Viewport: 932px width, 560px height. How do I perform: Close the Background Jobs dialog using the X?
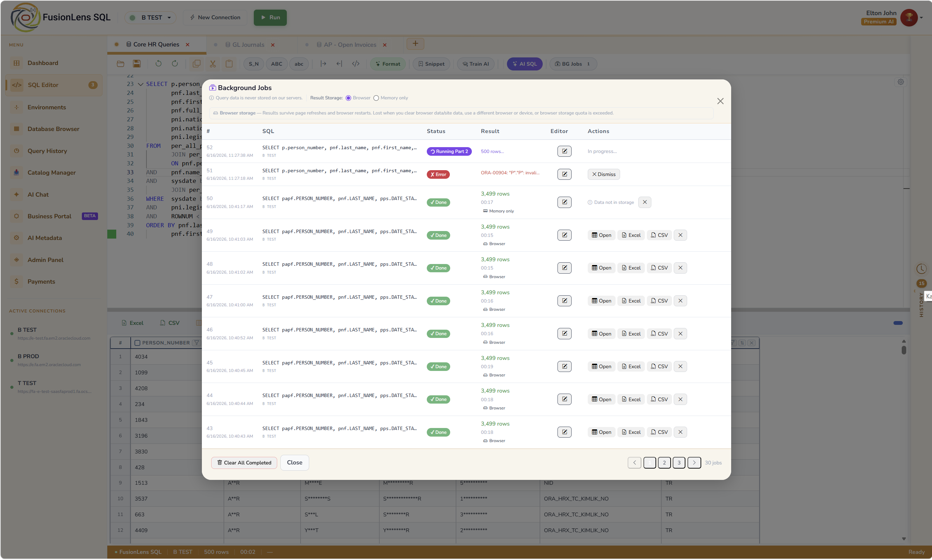720,101
